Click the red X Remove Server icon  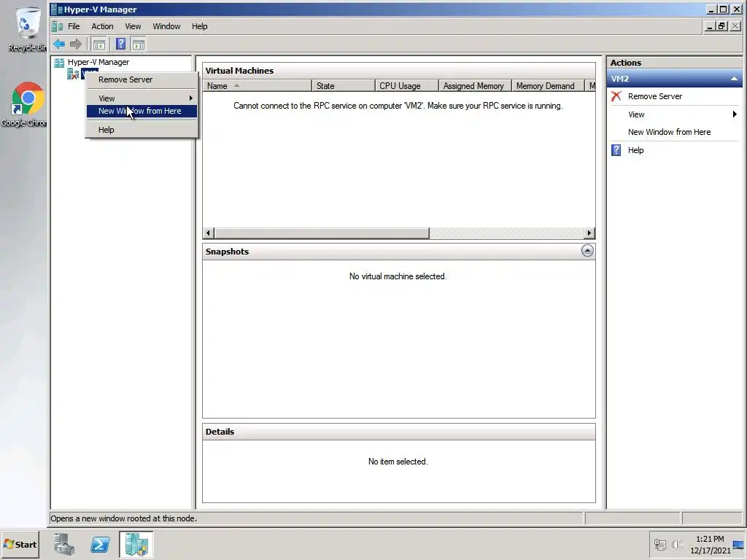[616, 96]
